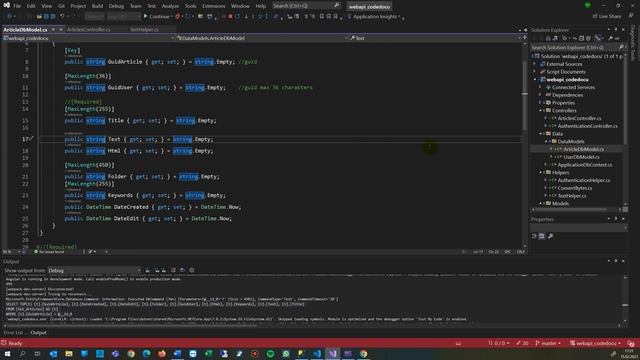Open the Extensions menu

point(213,6)
